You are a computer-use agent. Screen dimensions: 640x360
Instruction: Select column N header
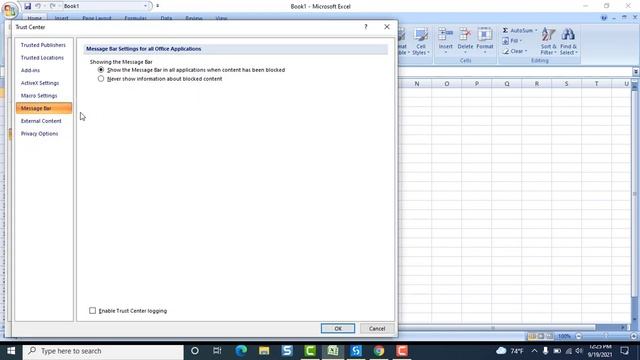417,84
